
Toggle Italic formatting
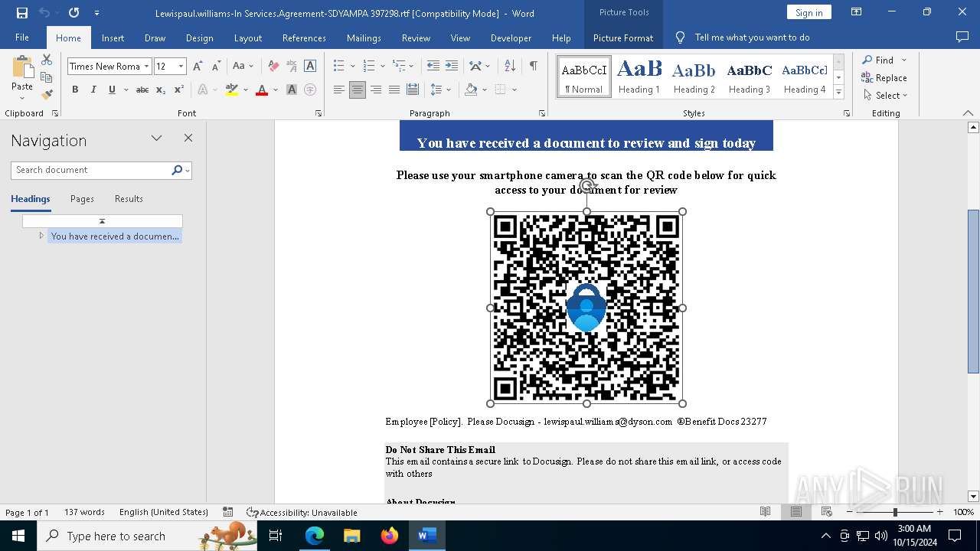click(x=93, y=90)
